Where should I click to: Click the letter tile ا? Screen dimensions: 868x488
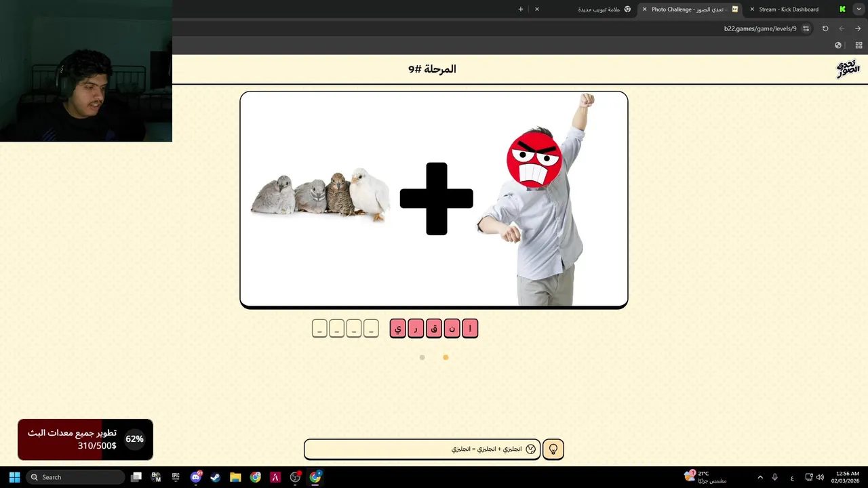[470, 329]
